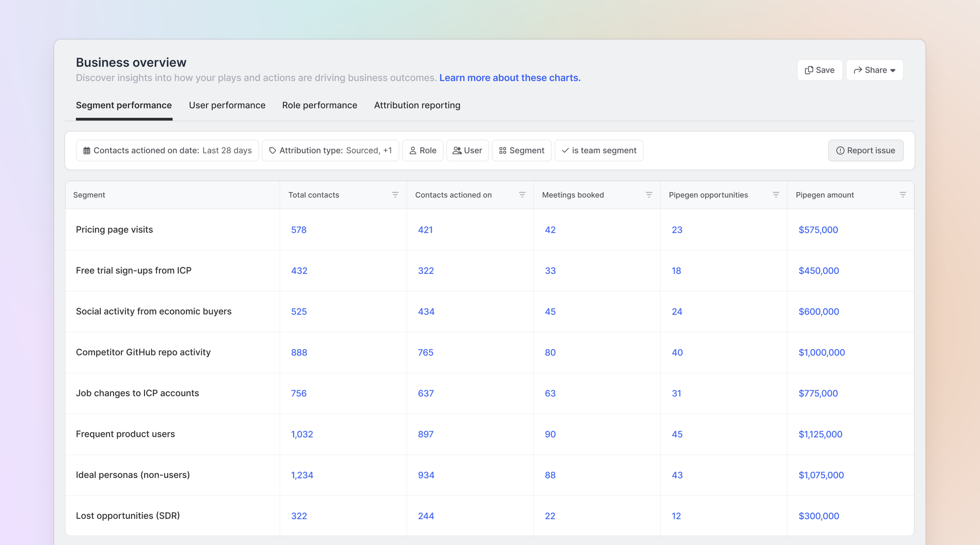
Task: Open the User filter dropdown
Action: 467,151
